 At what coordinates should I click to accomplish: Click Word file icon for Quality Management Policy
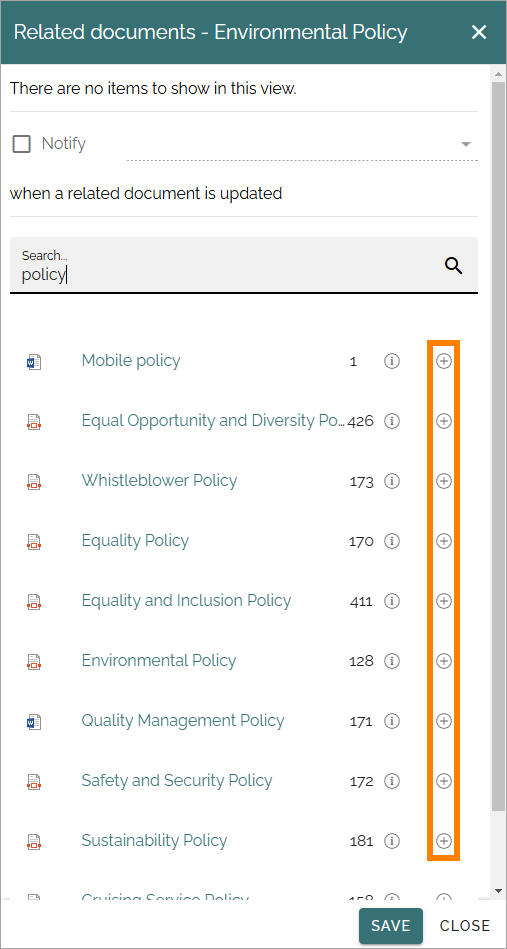[x=34, y=721]
